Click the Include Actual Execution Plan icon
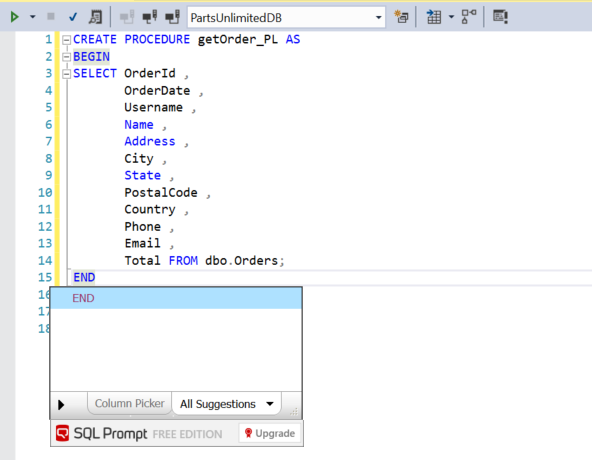The height and width of the screenshot is (460, 592). click(x=469, y=17)
